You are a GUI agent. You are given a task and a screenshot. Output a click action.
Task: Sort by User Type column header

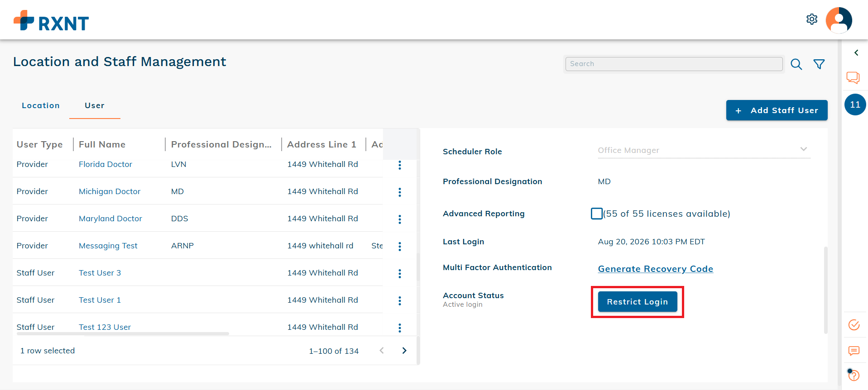pyautogui.click(x=40, y=144)
